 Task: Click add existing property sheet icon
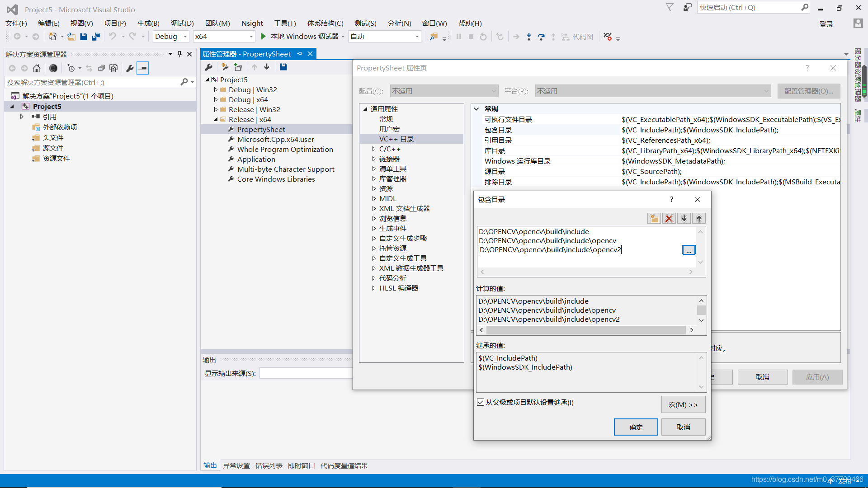tap(238, 67)
